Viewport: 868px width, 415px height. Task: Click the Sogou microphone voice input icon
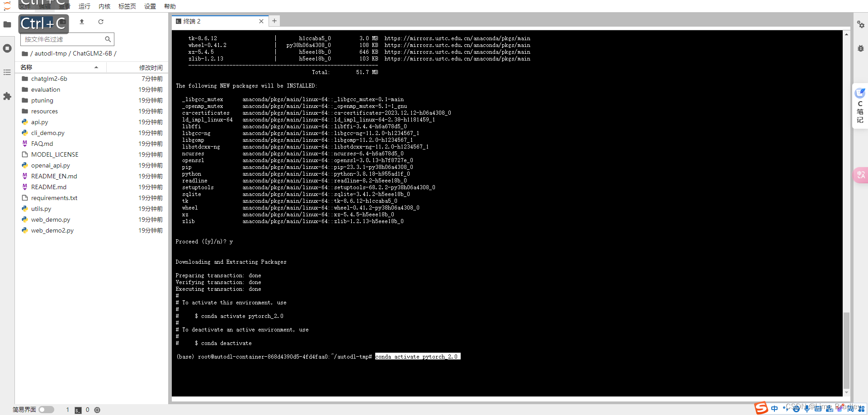807,408
